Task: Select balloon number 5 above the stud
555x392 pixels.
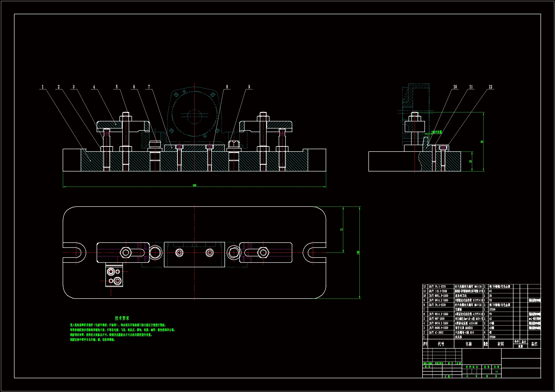Action: 117,87
